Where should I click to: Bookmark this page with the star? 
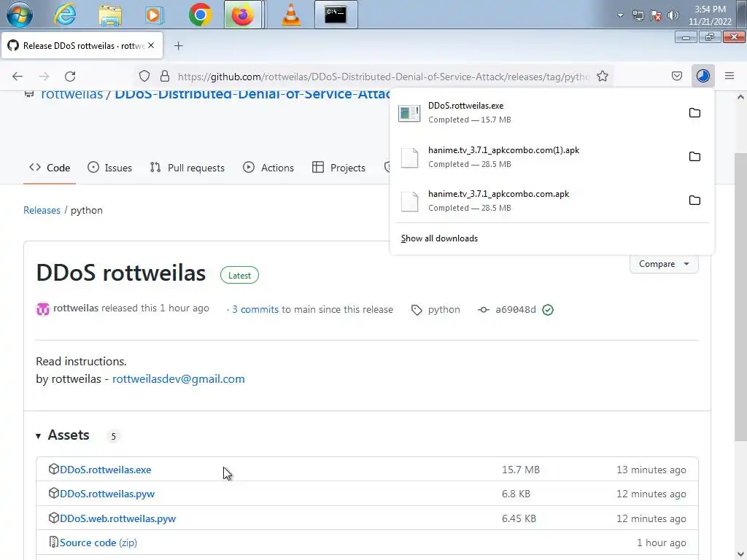pyautogui.click(x=602, y=76)
